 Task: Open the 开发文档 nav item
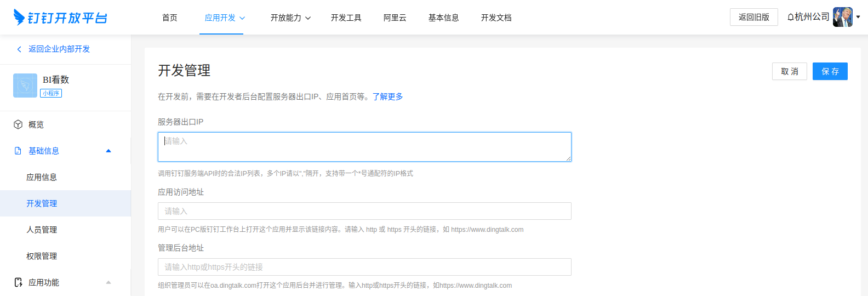(496, 18)
